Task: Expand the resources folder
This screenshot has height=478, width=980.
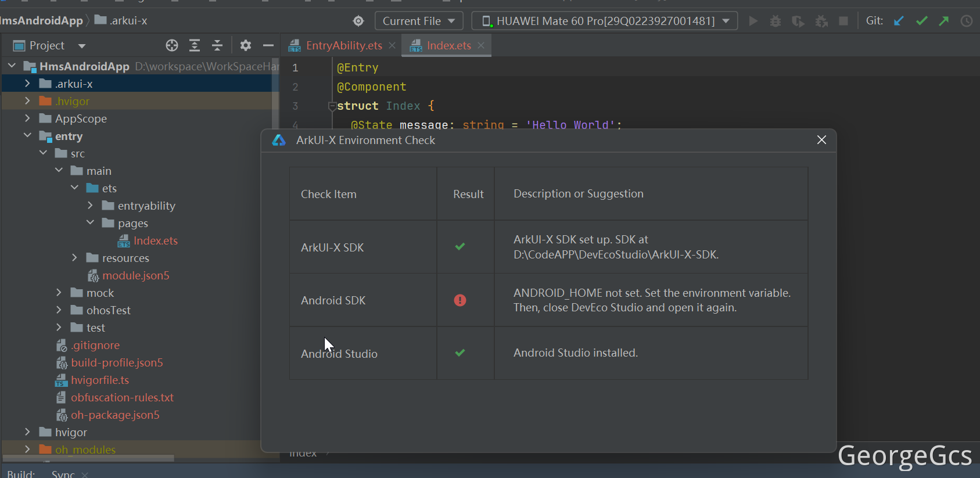Action: click(x=74, y=258)
